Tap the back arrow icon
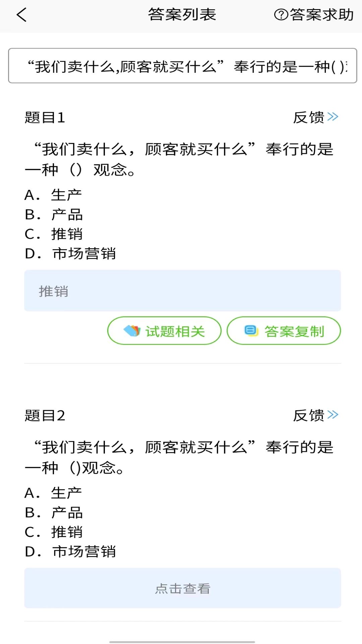This screenshot has height=644, width=362. pyautogui.click(x=22, y=15)
